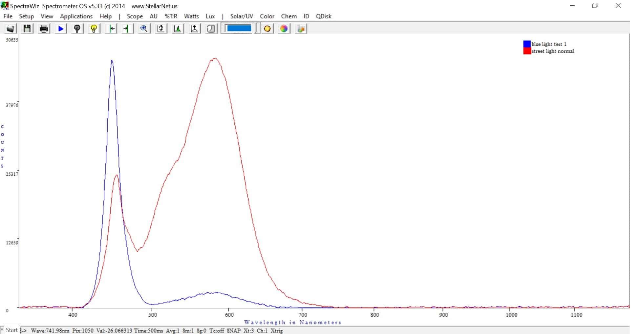Open the Help menu
This screenshot has width=644, height=334.
pos(105,16)
